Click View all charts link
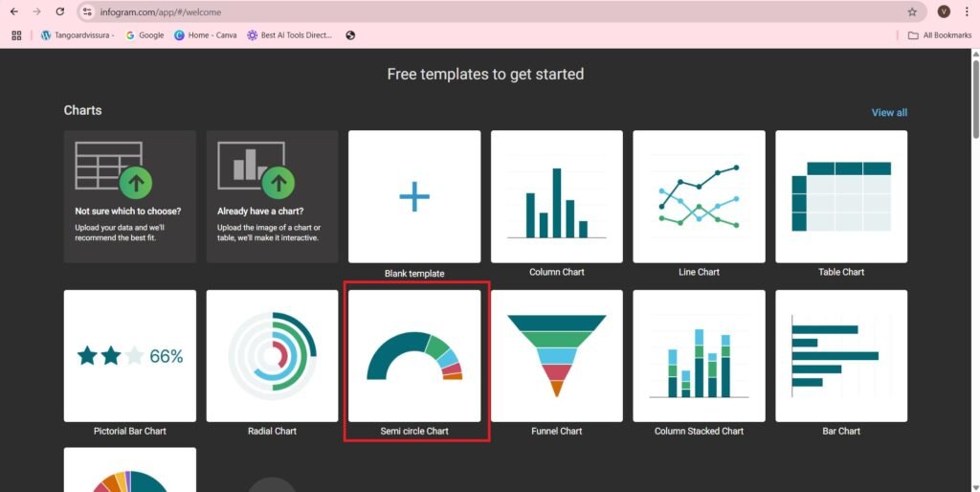Screen dimensions: 980x492 889,113
